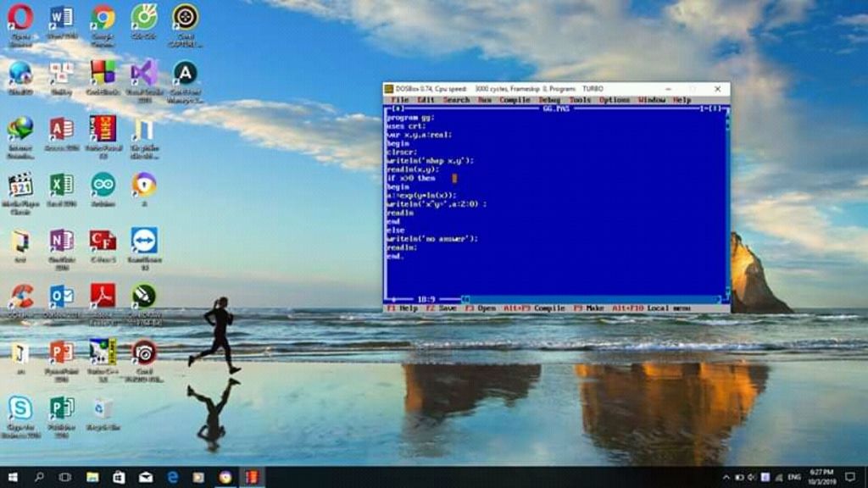Open File Explorer from the taskbar
The image size is (868, 488).
click(92, 477)
